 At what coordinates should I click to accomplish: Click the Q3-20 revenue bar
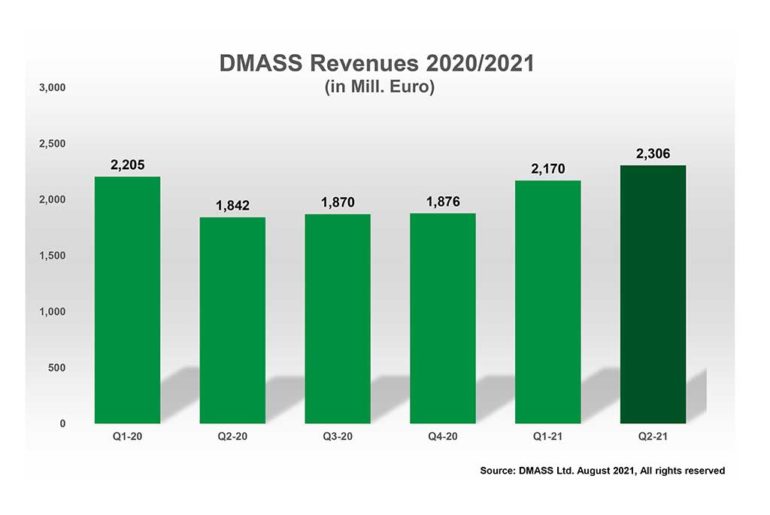(x=337, y=318)
